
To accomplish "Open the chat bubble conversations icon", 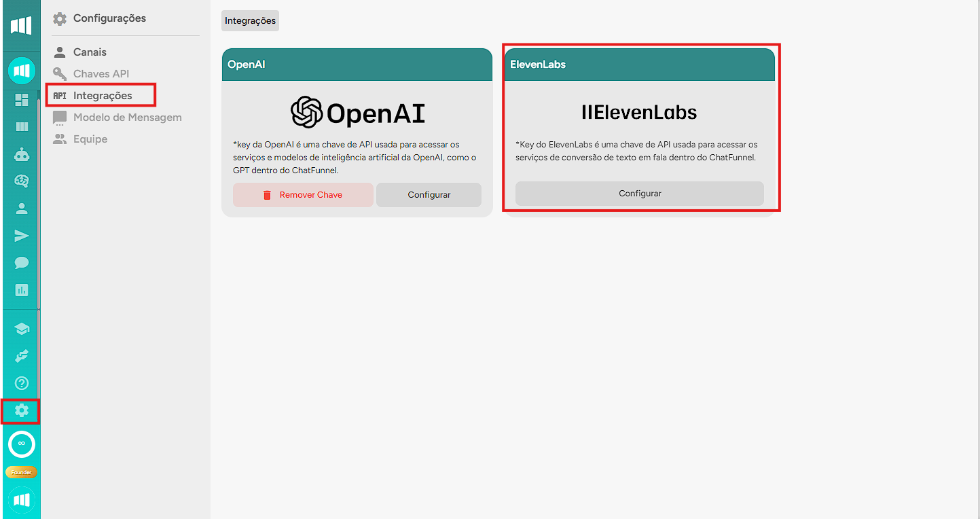I will click(22, 263).
